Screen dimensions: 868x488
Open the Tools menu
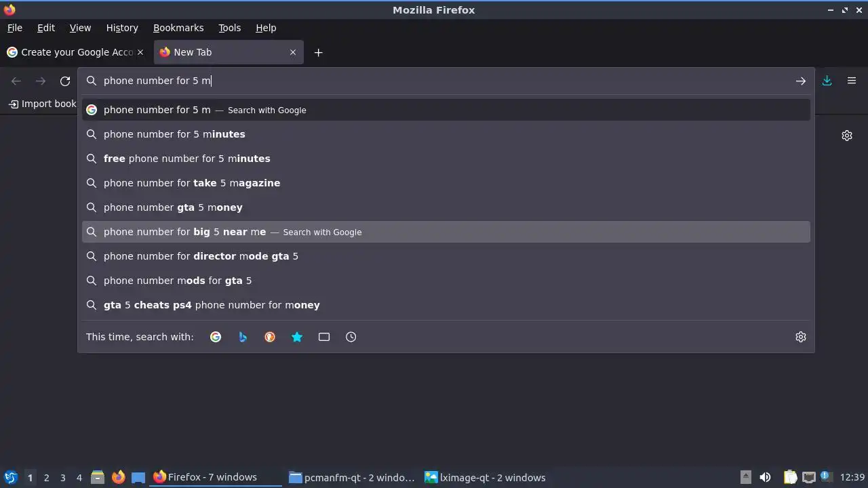tap(229, 28)
